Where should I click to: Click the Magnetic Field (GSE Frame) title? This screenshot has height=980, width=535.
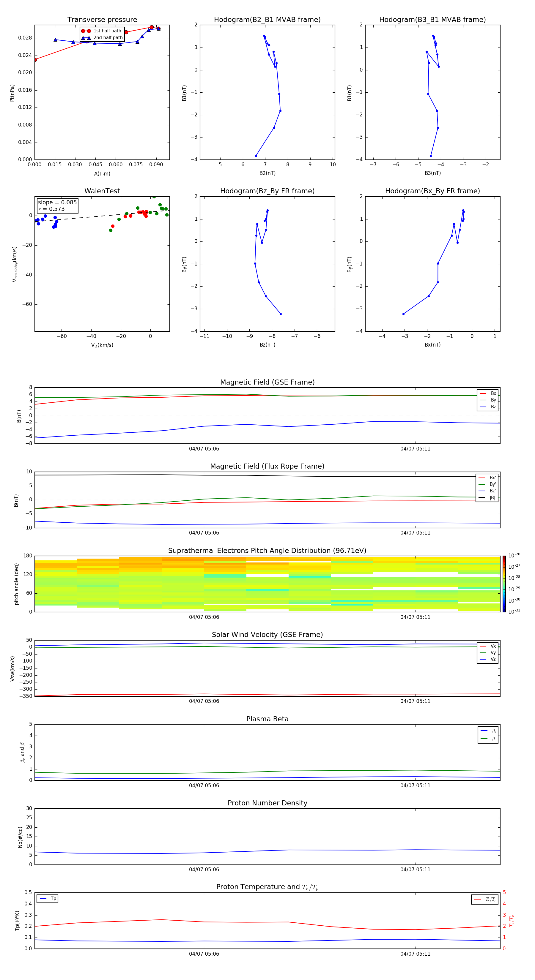267,382
